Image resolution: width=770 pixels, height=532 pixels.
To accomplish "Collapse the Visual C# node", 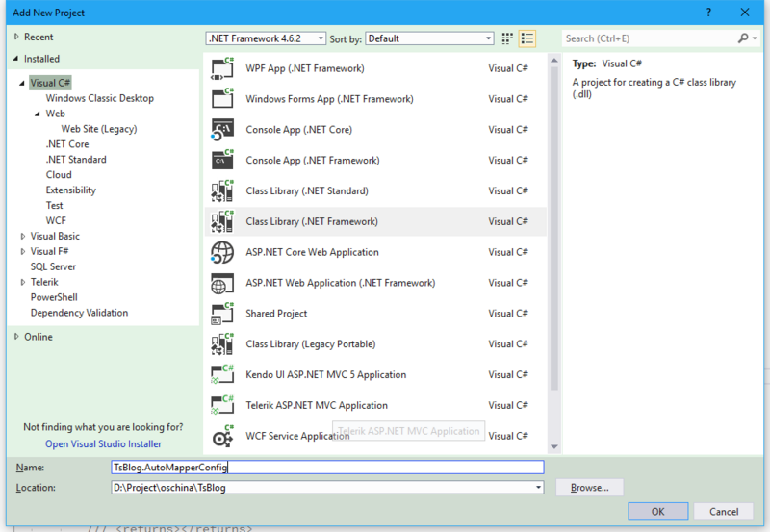I will click(21, 83).
